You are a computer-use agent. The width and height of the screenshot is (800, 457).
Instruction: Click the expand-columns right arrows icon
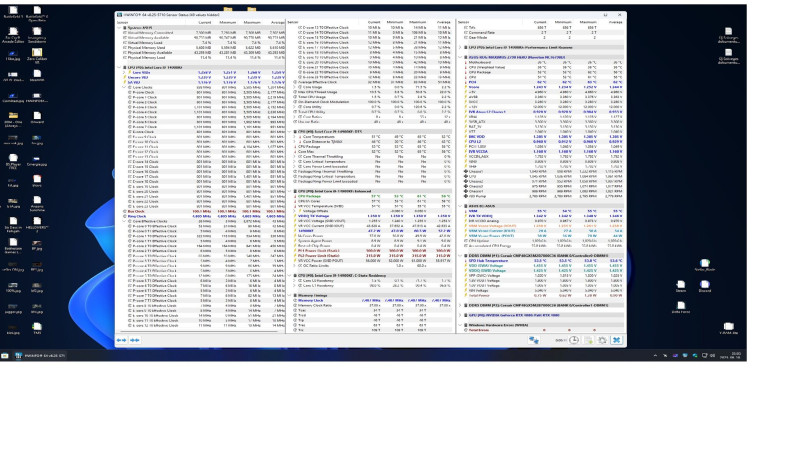click(135, 340)
